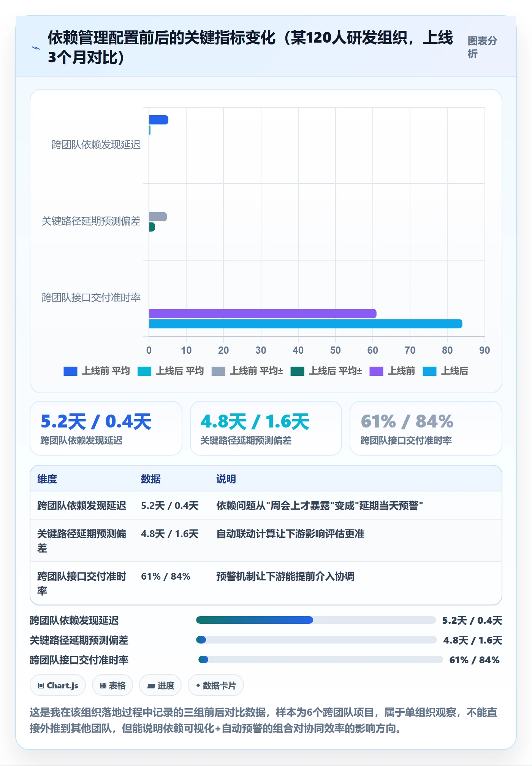This screenshot has height=766, width=532.
Task: Hide the light-blue 上线后 legend dataset
Action: coord(445,371)
